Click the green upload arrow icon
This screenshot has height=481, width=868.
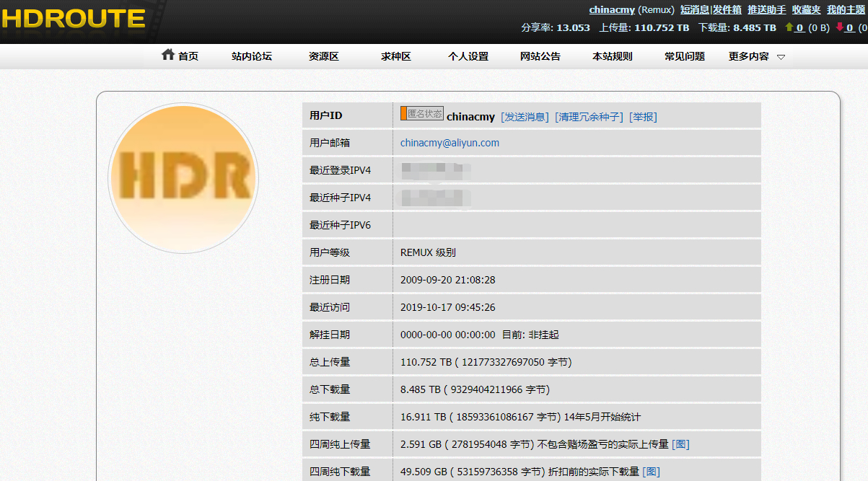789,27
